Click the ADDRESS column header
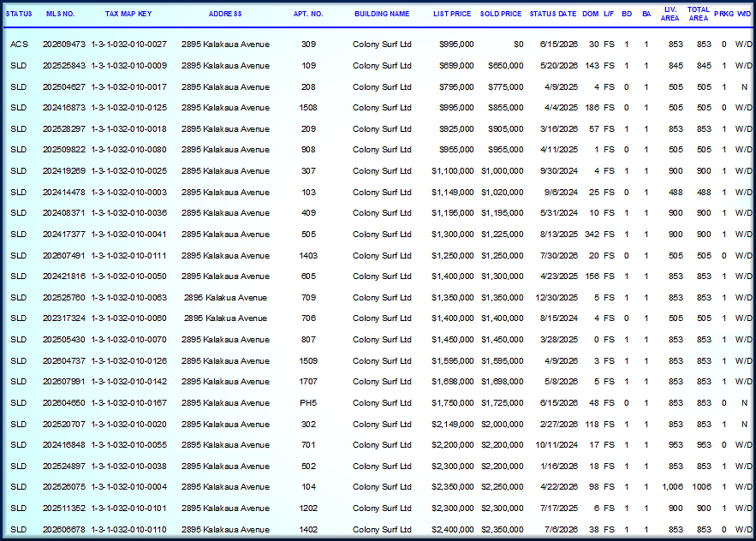Viewport: 756px width, 541px height. click(225, 14)
